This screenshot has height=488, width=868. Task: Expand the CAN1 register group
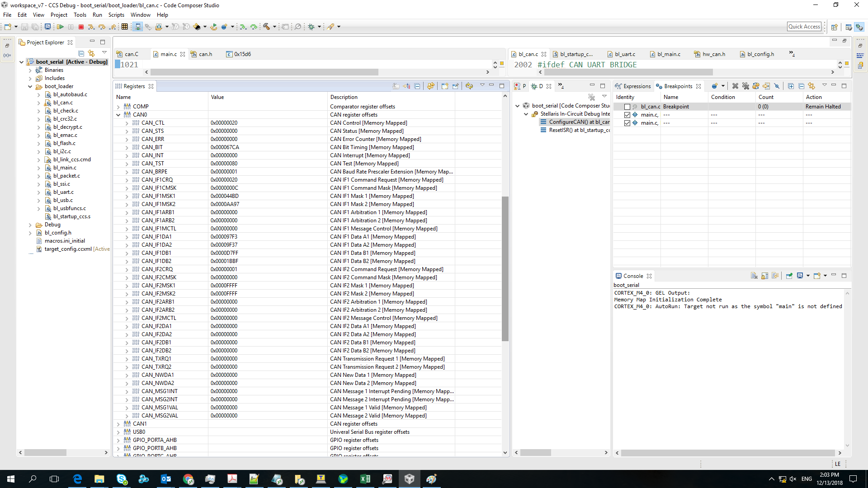(x=118, y=424)
